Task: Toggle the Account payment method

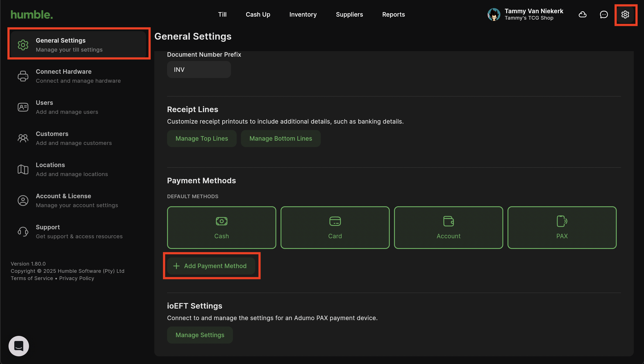Action: point(448,227)
